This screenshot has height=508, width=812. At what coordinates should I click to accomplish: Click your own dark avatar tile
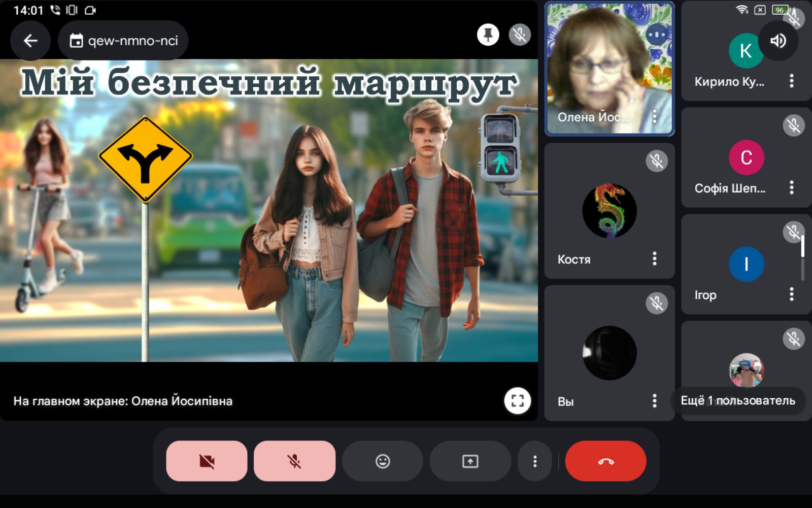(x=610, y=353)
